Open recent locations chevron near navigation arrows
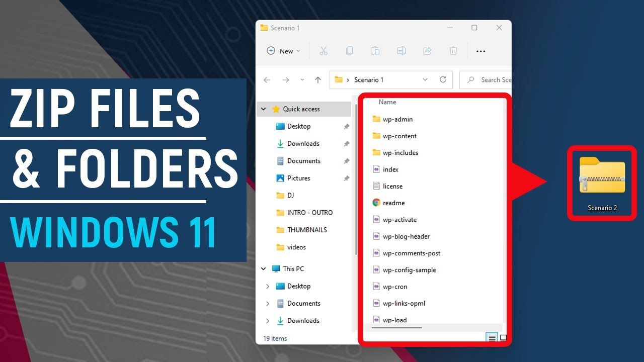Viewport: 644px width, 362px height. click(302, 80)
